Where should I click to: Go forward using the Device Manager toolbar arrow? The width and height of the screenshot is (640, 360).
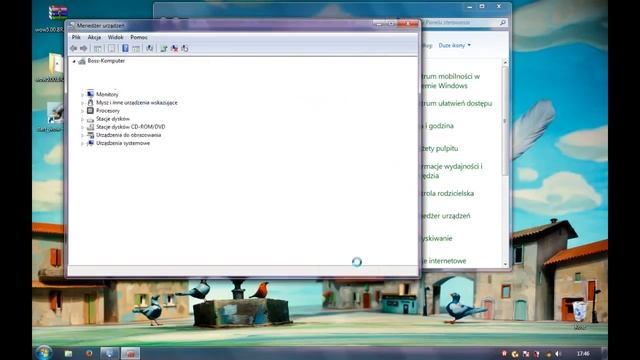(84, 49)
